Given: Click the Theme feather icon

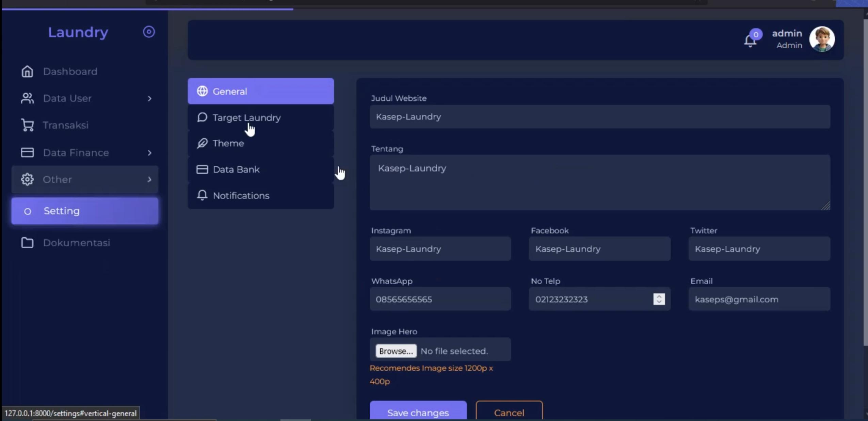Looking at the screenshot, I should (202, 143).
